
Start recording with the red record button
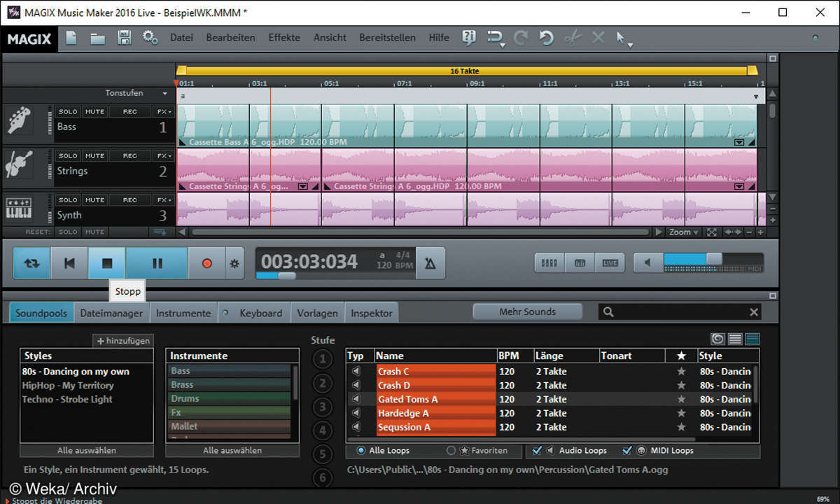(206, 263)
